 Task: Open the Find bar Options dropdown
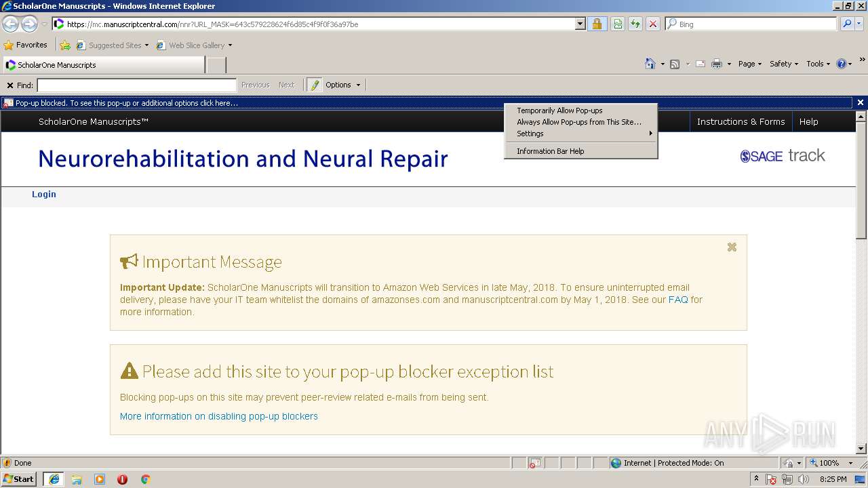342,85
